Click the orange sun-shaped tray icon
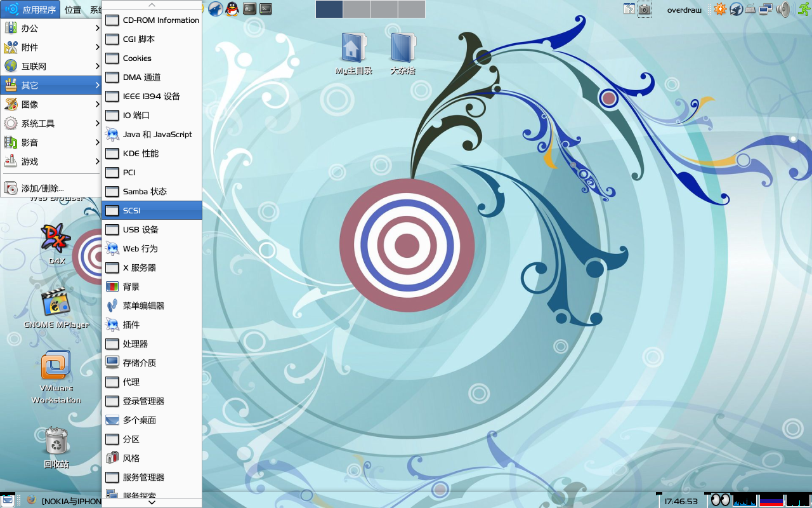 point(720,9)
